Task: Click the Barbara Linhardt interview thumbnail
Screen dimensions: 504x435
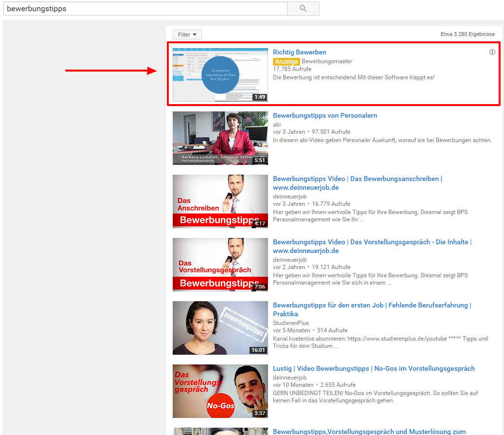Action: point(220,138)
